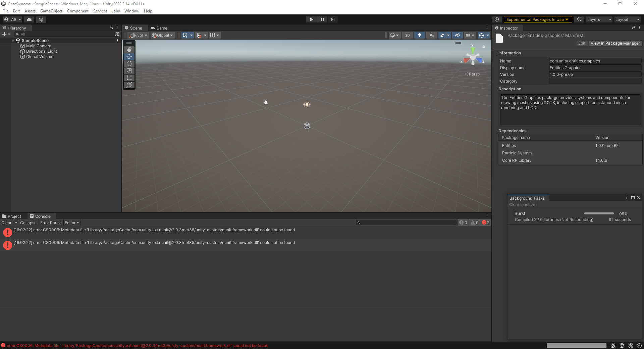Toggle Error Pause in Console
The image size is (644, 349).
click(51, 223)
